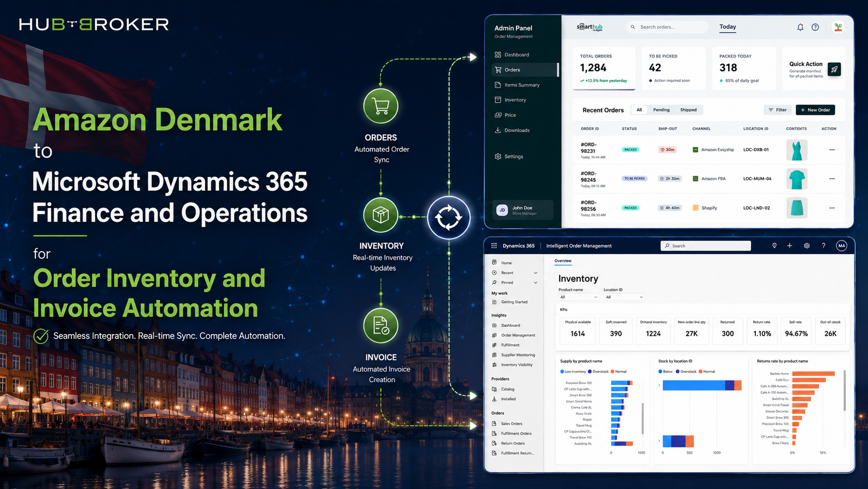Select Orders in the Admin Panel sidebar
This screenshot has height=489, width=868.
pyautogui.click(x=524, y=70)
